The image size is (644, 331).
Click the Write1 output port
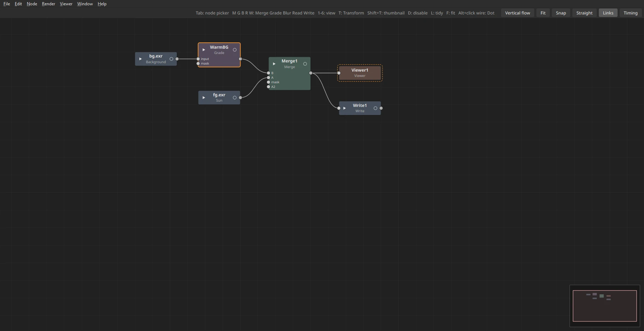[x=381, y=108]
